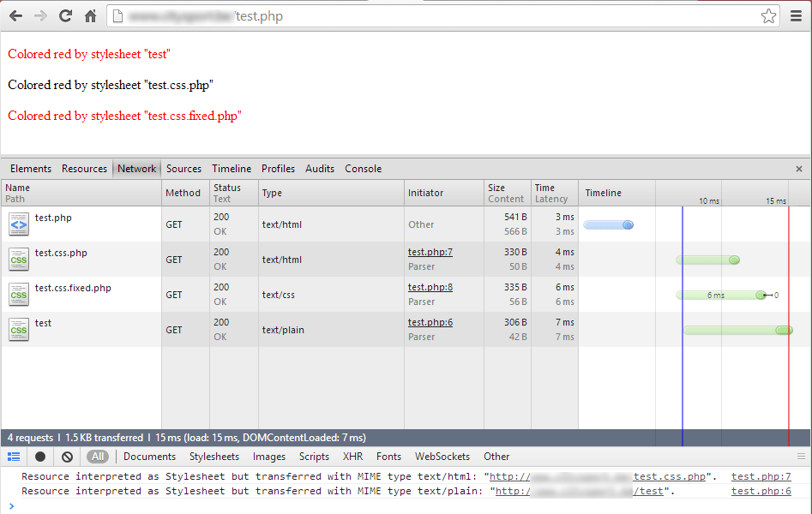
Task: Switch to the Resources tab
Action: point(84,169)
